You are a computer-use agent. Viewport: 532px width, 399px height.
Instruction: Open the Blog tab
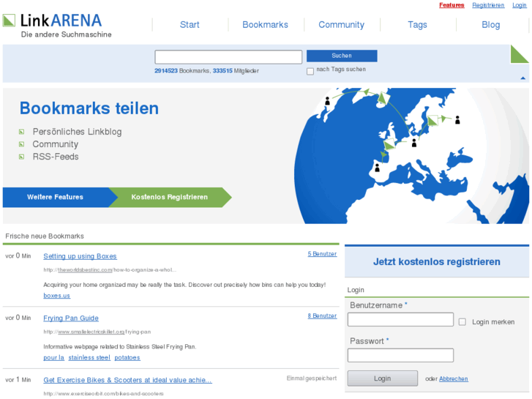pyautogui.click(x=491, y=25)
